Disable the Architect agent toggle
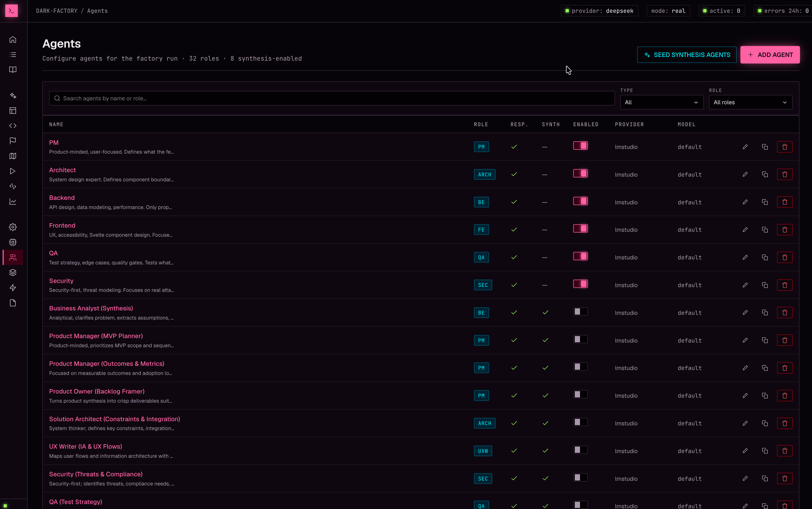 (581, 173)
